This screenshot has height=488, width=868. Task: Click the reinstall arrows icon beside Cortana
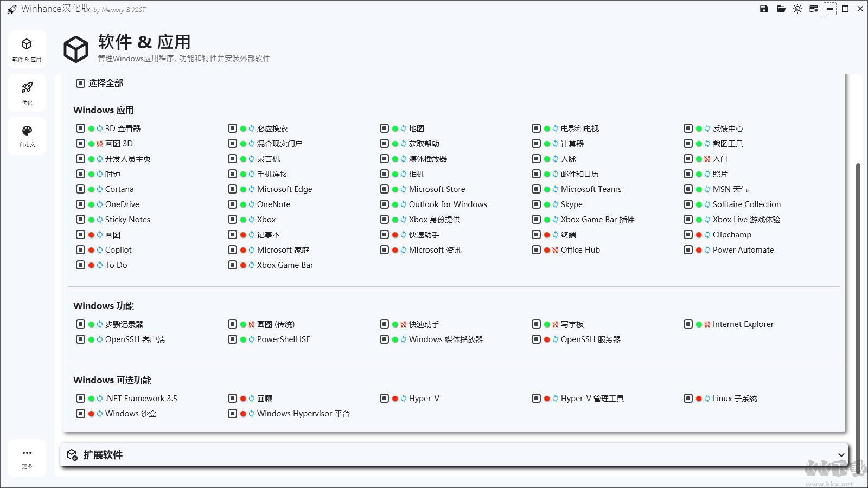tap(100, 189)
